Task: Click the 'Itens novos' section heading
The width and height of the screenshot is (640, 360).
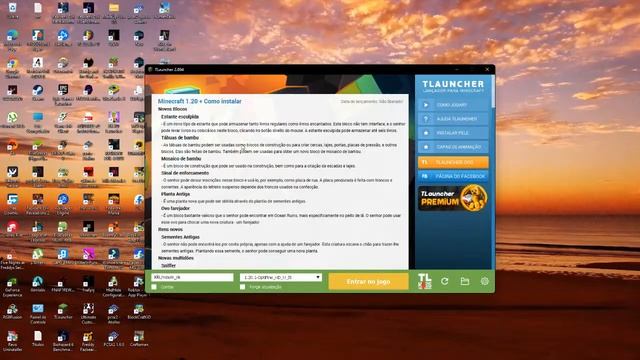Action: pyautogui.click(x=170, y=229)
